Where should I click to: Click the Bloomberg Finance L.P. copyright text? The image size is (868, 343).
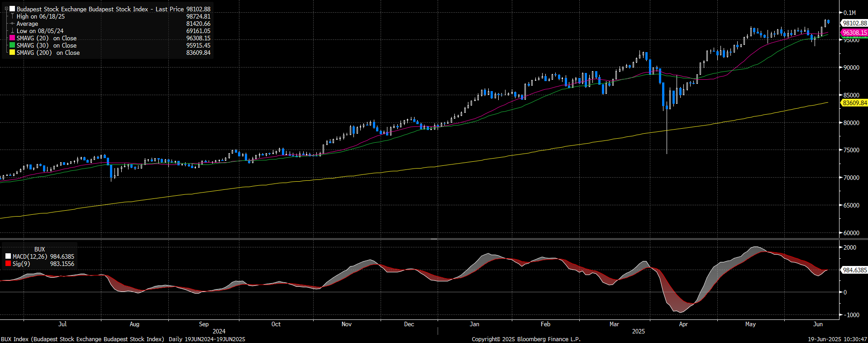[526, 339]
